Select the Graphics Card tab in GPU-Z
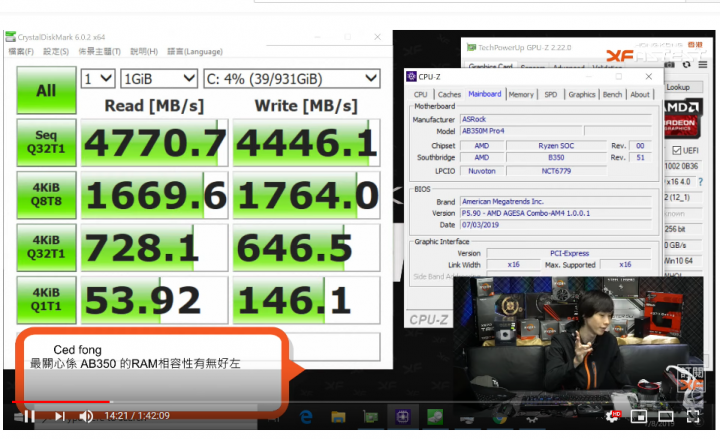 490,67
